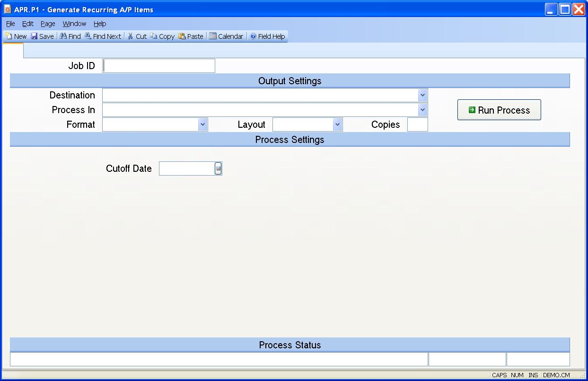
Task: Open the Format dropdown list
Action: point(202,124)
